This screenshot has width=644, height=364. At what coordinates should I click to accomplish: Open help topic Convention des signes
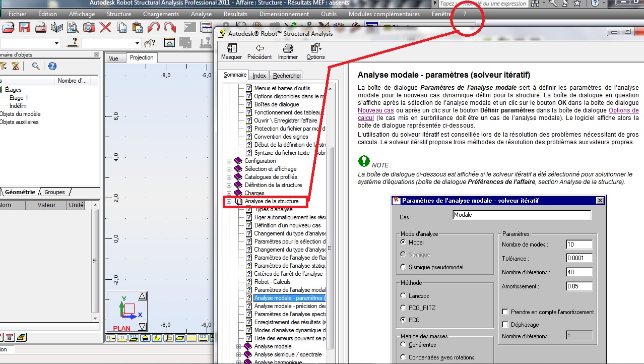tap(281, 137)
